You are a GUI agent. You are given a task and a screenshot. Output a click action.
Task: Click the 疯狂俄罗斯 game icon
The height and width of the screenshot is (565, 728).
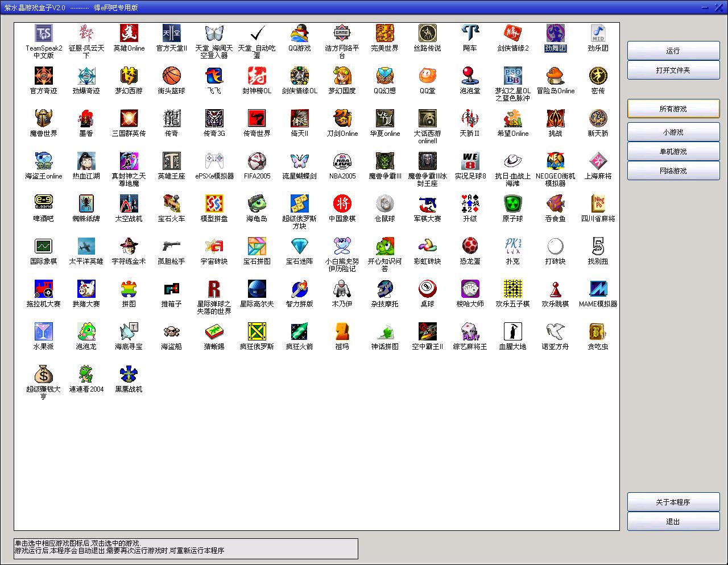[x=257, y=331]
